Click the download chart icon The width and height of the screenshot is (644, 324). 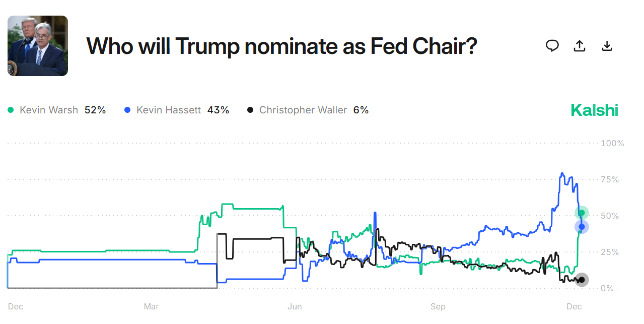607,45
